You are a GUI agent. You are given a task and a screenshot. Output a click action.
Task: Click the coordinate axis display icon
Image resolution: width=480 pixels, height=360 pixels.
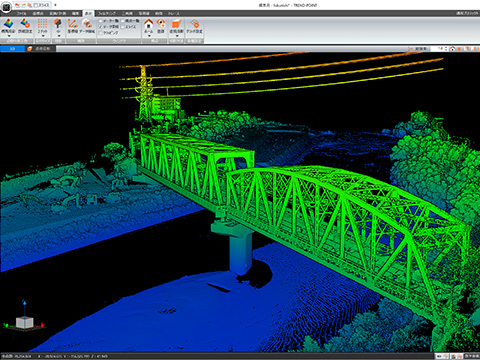tap(72, 24)
